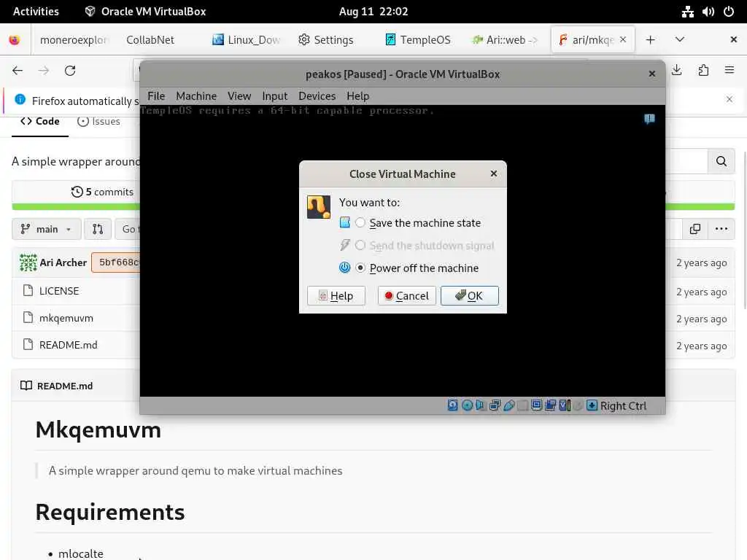Click the display status bar icon

pos(536,405)
